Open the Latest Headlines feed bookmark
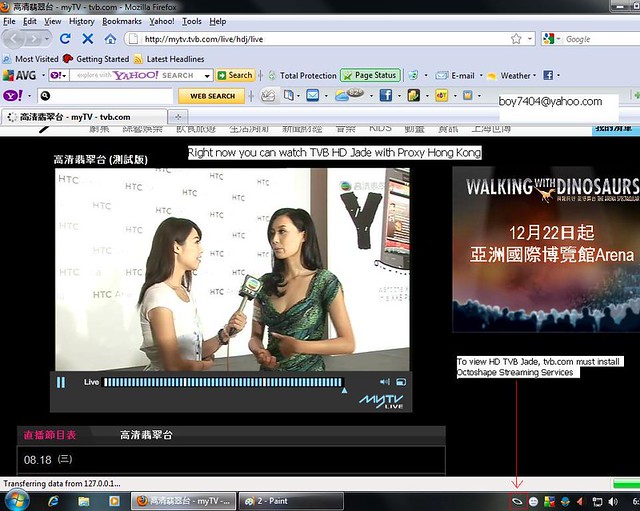640x511 pixels. tap(169, 59)
